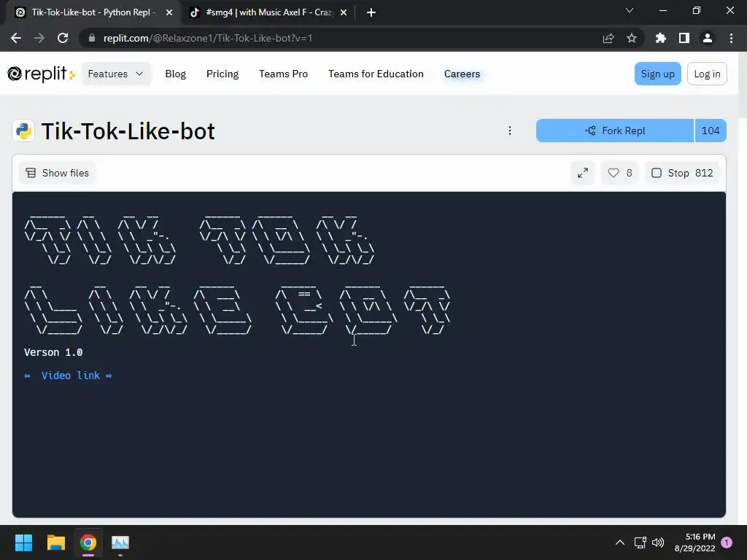The width and height of the screenshot is (747, 560).
Task: Open the Blog page
Action: point(175,74)
